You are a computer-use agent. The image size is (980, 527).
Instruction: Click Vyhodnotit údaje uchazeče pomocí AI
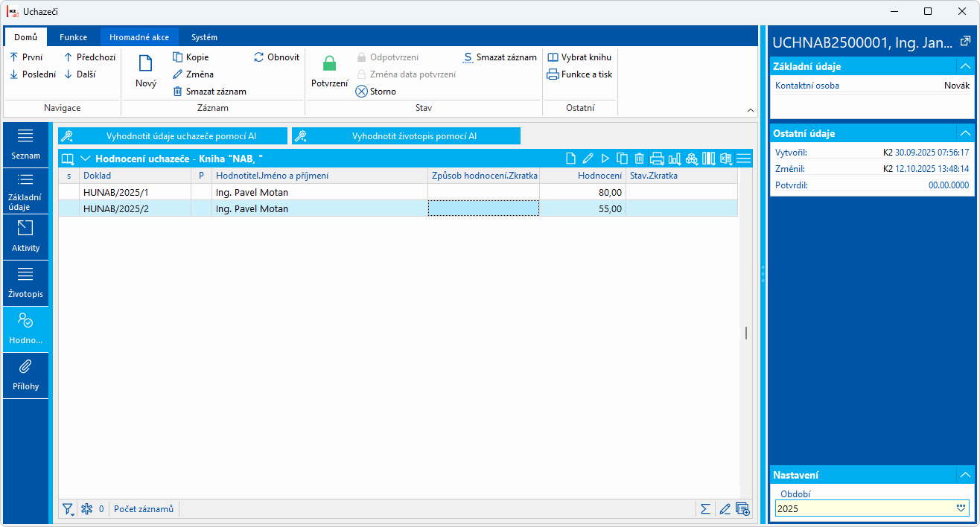[x=173, y=136]
